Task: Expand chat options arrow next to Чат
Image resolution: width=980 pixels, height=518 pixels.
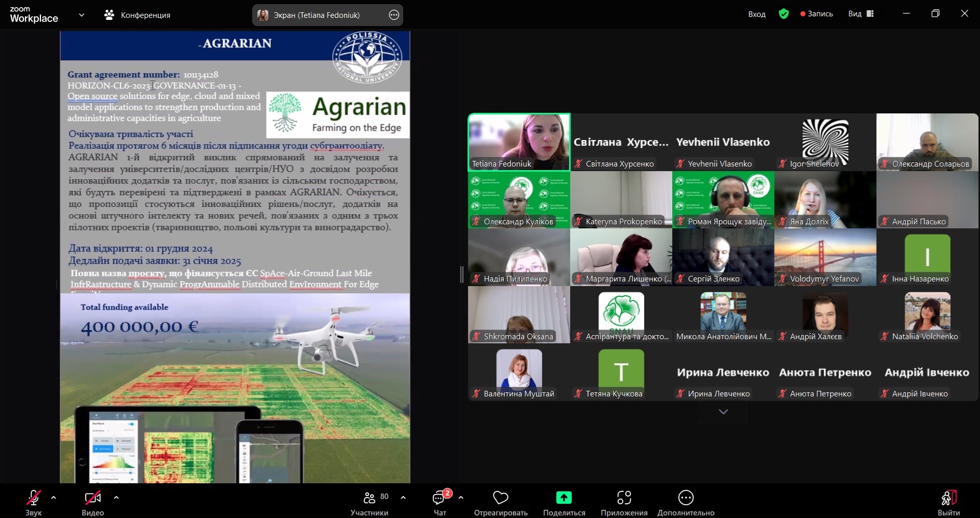Action: point(461,498)
